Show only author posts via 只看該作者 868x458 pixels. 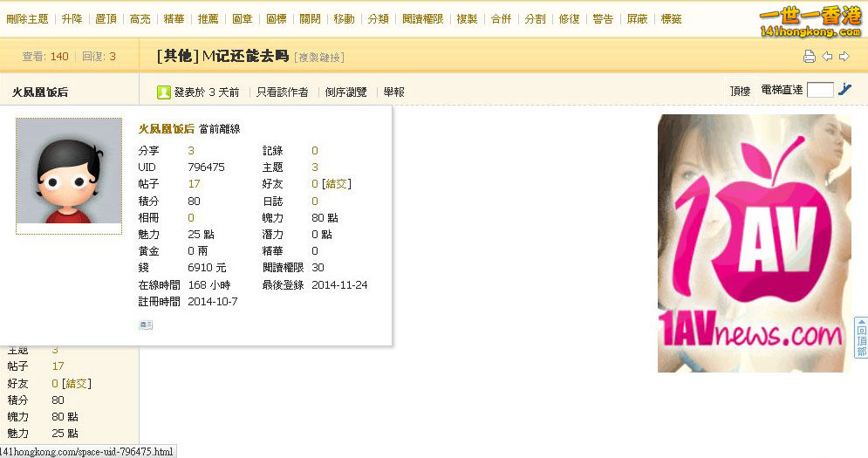click(282, 92)
